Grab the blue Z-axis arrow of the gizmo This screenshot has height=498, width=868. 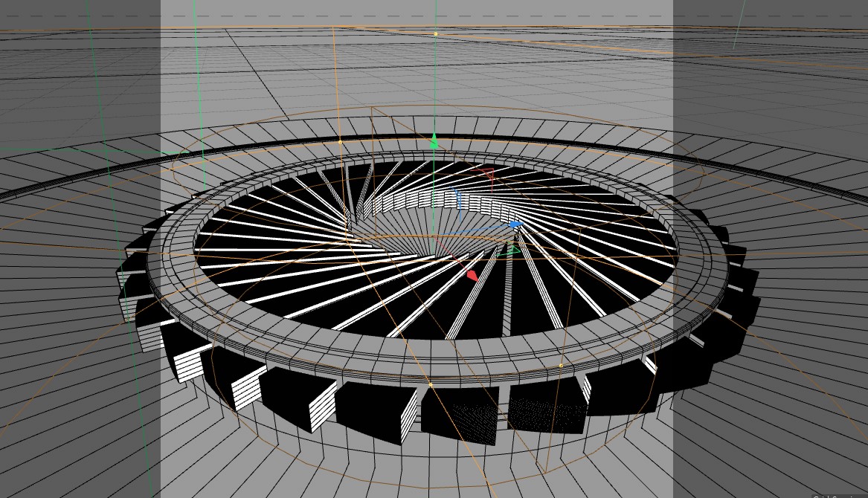point(515,224)
